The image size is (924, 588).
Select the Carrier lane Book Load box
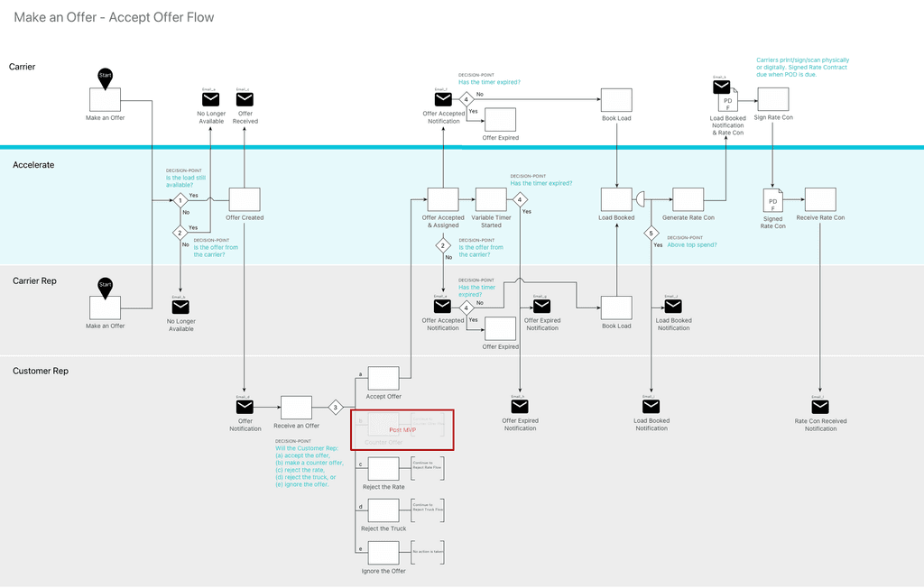pyautogui.click(x=616, y=100)
